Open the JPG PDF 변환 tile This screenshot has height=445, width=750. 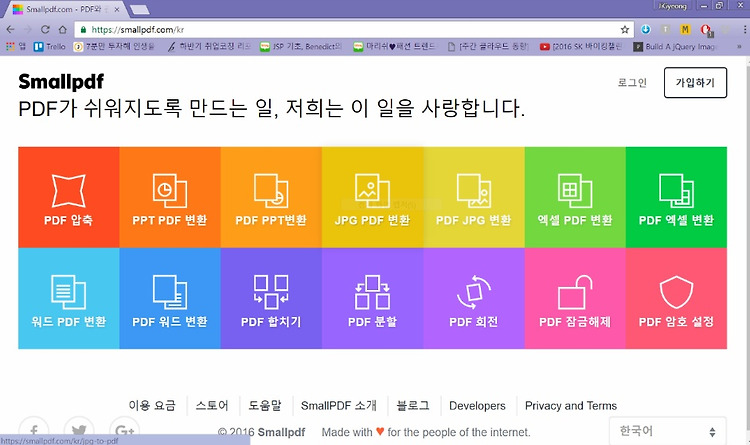[x=373, y=197]
